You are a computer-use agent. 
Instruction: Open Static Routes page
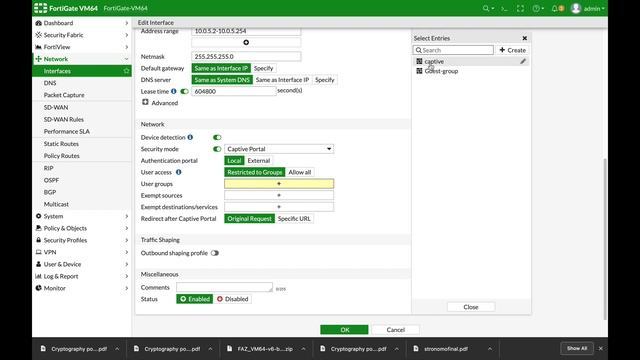tap(61, 144)
